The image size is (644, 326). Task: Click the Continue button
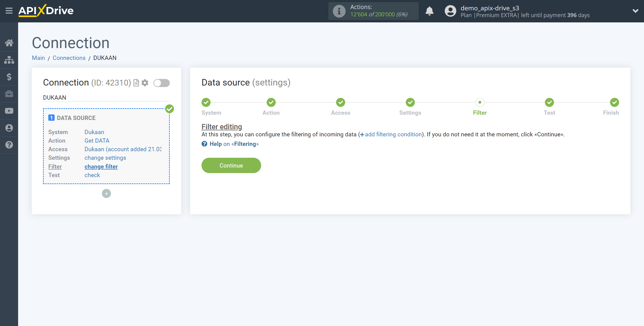(x=231, y=165)
